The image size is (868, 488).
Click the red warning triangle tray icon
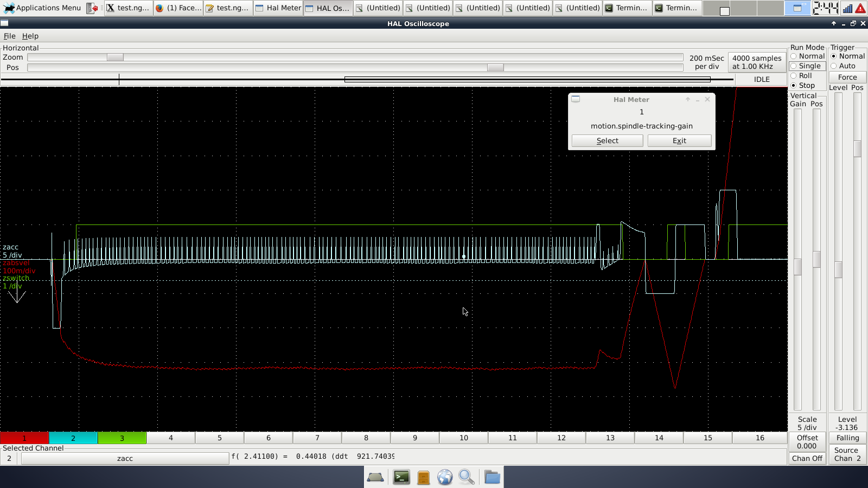pyautogui.click(x=860, y=8)
